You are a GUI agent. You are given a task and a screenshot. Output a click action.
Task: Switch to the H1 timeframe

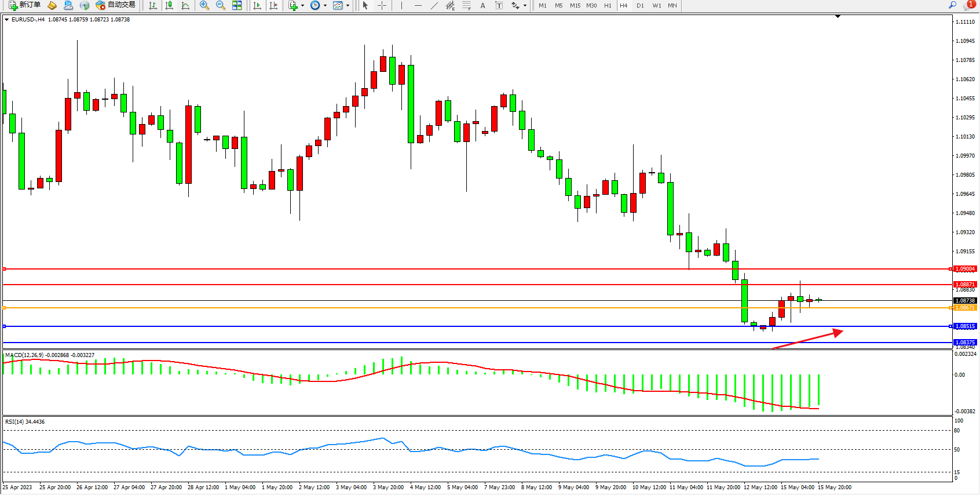tap(608, 5)
